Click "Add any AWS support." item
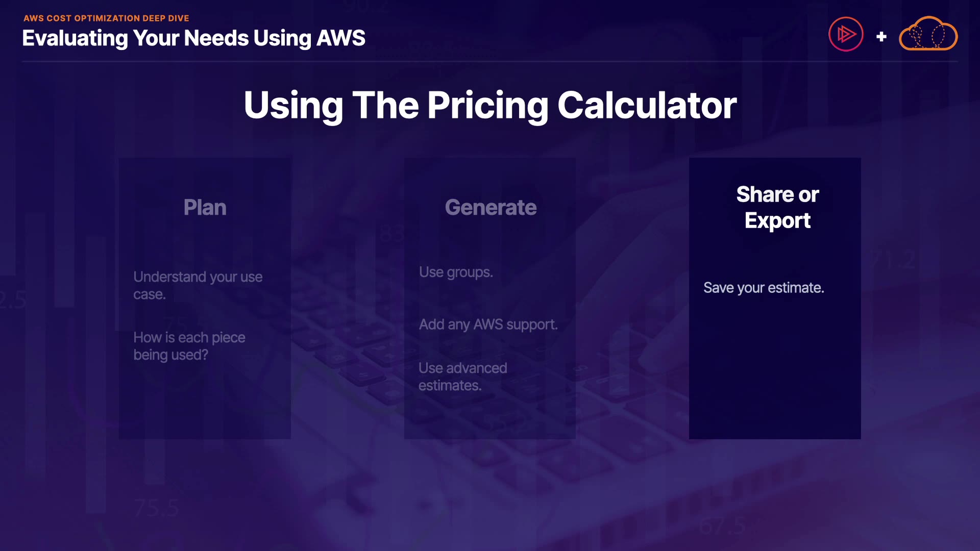This screenshot has width=980, height=551. pyautogui.click(x=488, y=324)
